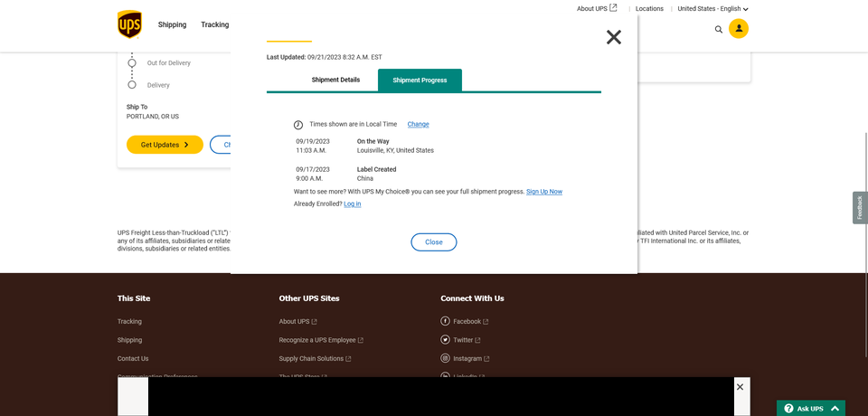Click the UPS shield logo
The height and width of the screenshot is (416, 868).
(129, 25)
